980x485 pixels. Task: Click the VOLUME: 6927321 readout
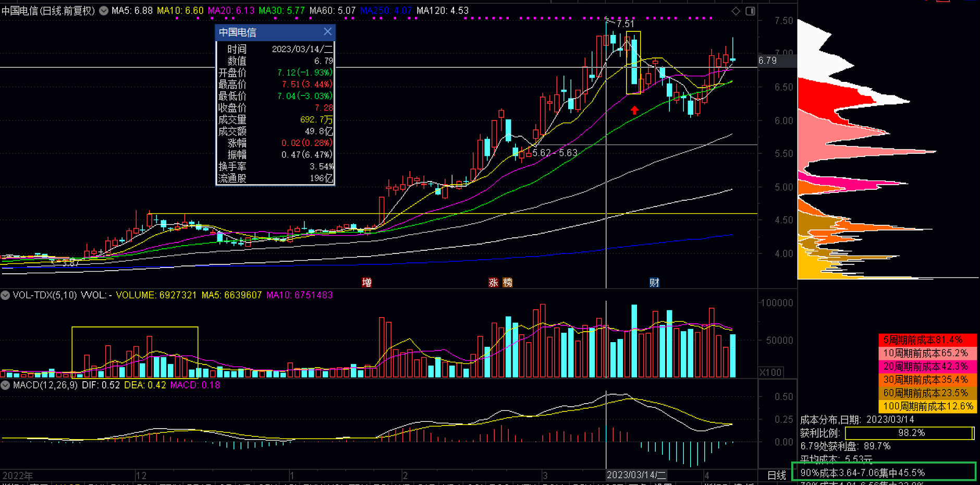156,295
